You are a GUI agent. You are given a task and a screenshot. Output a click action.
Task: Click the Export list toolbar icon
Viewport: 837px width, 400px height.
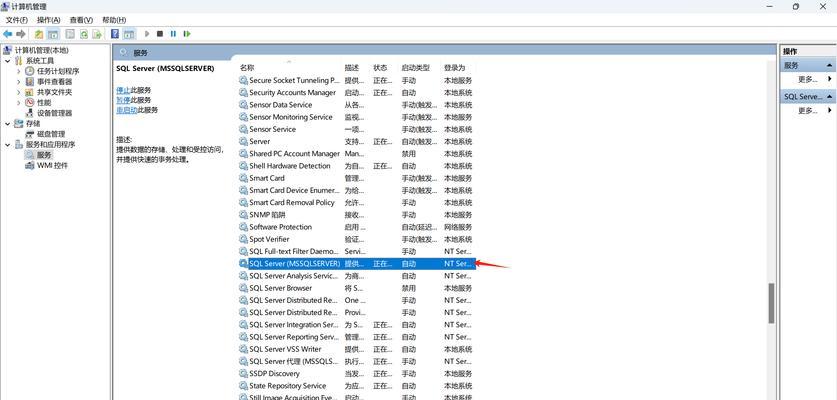[x=97, y=34]
